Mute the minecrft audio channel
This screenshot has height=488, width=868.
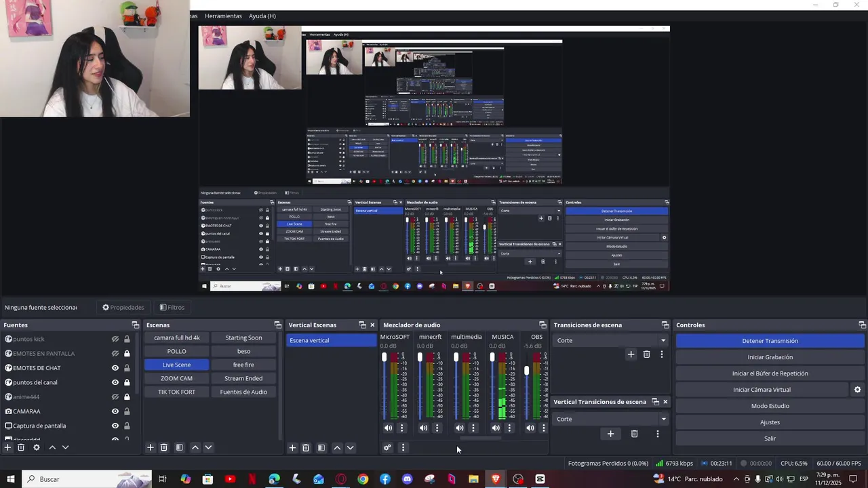[x=424, y=428]
